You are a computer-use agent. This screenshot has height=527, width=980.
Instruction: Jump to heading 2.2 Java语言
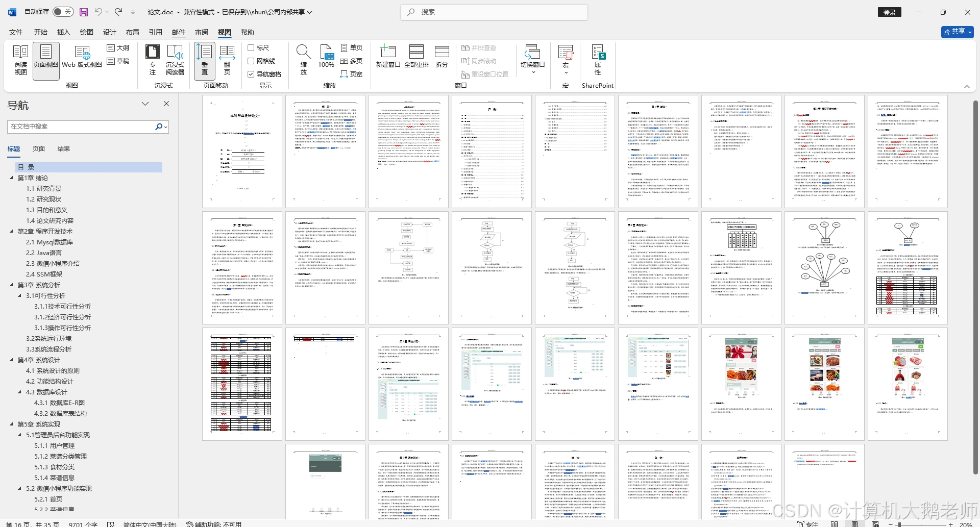point(44,253)
